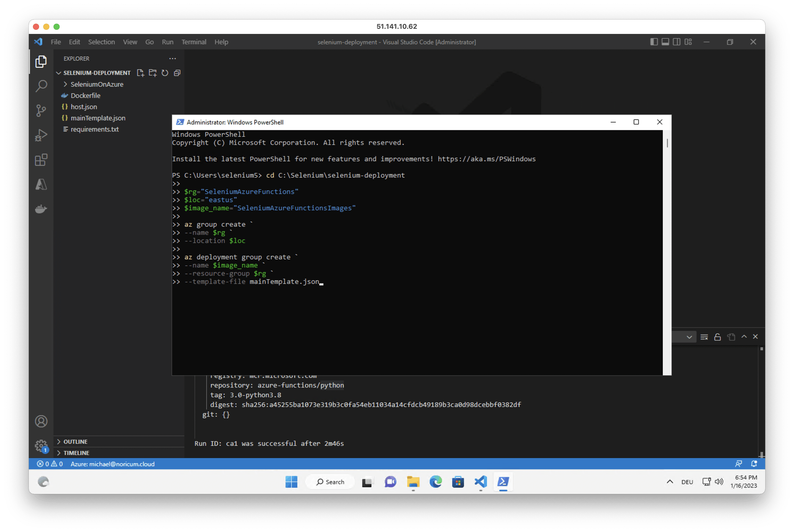
Task: Click Azure account status bar item
Action: [112, 464]
